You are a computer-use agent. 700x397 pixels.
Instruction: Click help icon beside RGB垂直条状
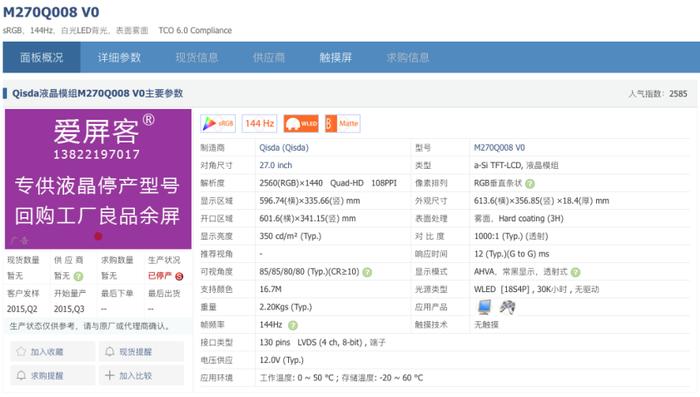(x=530, y=184)
